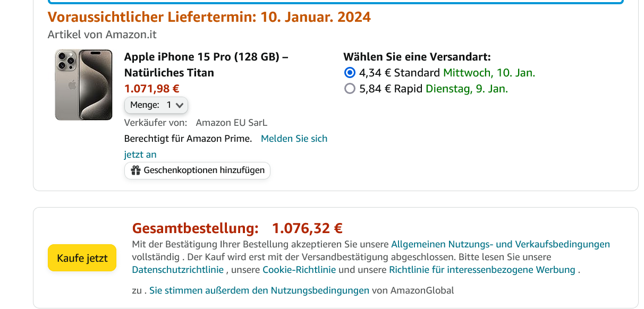Click Richtlinie für interessenbezogene Werbung link
Screen dimensions: 644x309
coord(482,270)
